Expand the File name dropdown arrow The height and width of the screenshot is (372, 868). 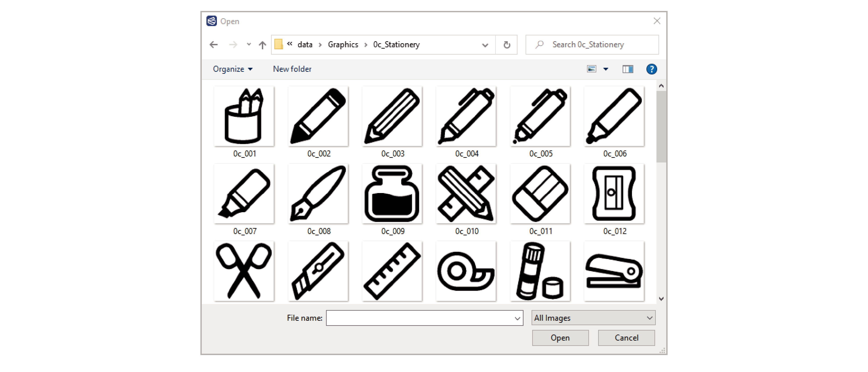point(517,318)
